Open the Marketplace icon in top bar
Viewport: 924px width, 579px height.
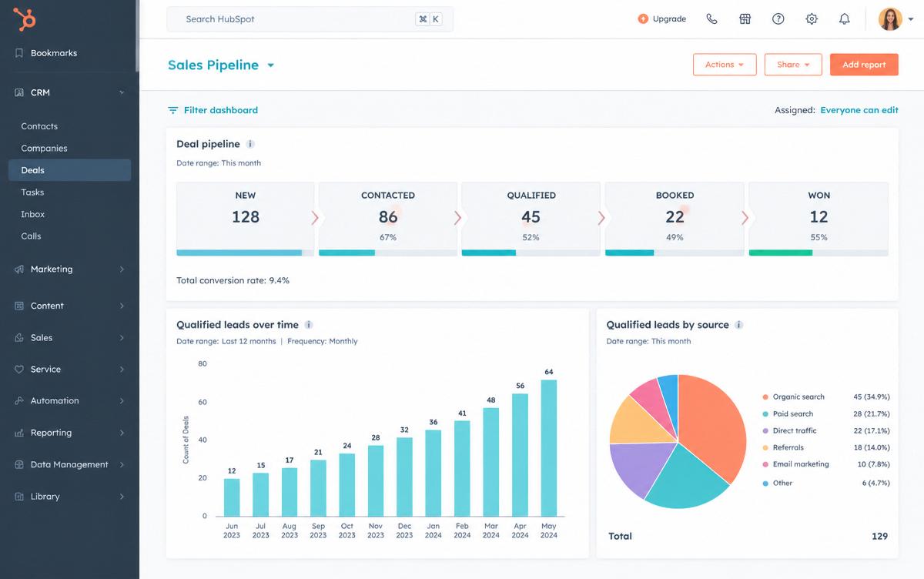tap(745, 19)
